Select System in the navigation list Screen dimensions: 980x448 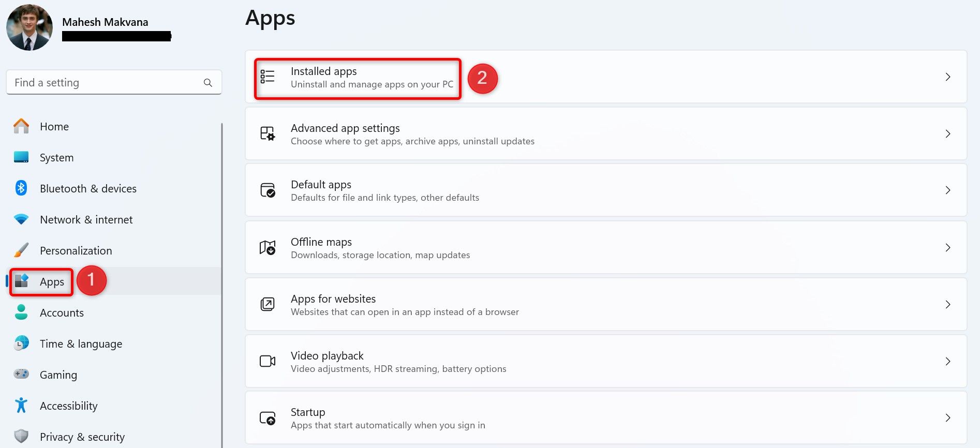coord(56,158)
